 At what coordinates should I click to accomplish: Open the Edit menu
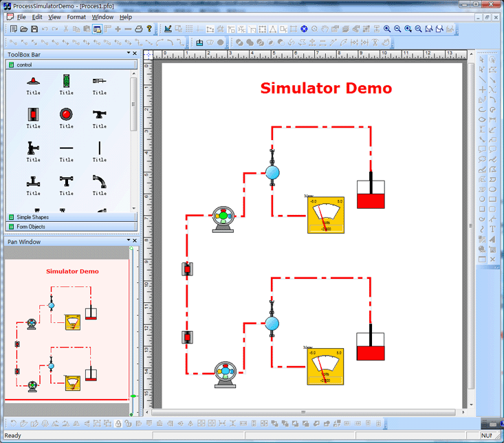(37, 17)
